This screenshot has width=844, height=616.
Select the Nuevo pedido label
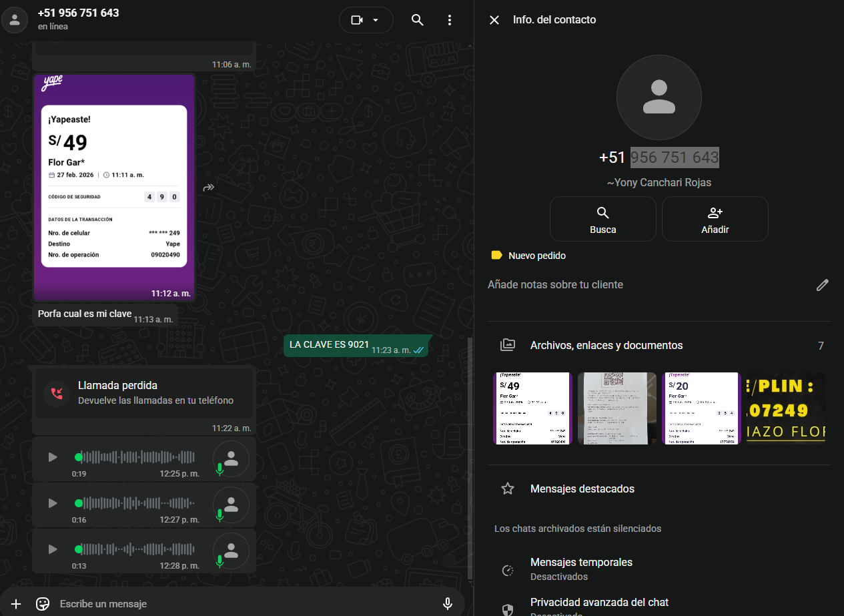(x=536, y=256)
